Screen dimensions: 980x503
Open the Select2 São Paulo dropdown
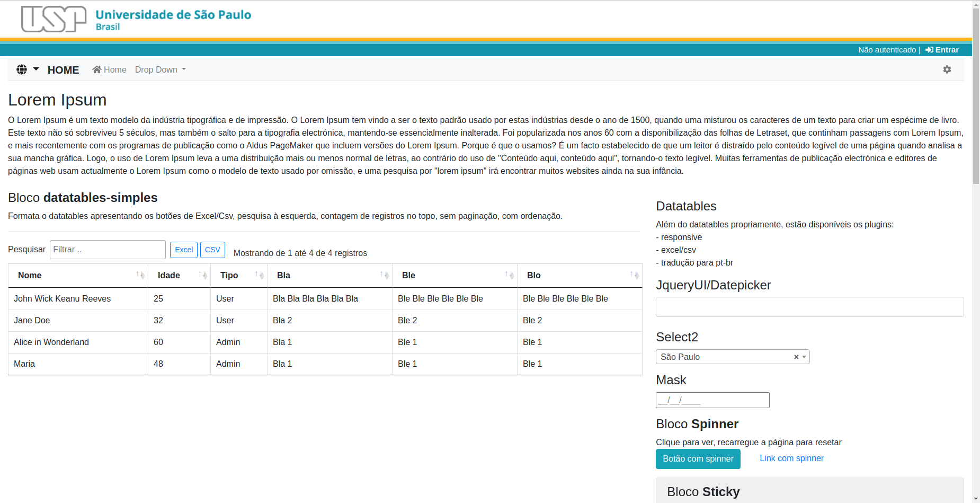tap(733, 357)
